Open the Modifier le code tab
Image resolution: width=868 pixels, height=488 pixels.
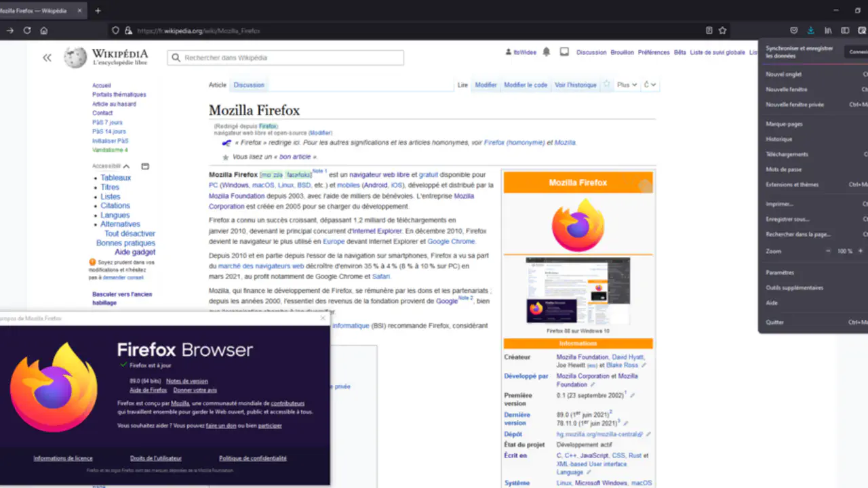point(526,85)
